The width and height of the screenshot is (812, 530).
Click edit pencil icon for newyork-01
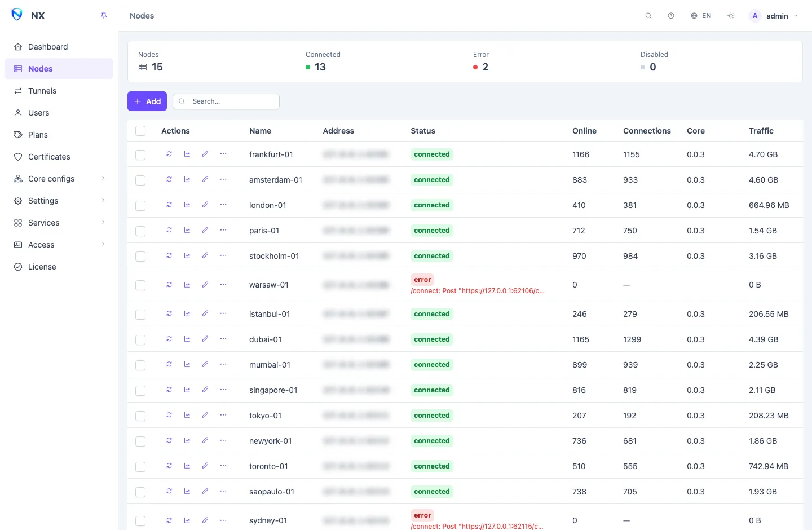[x=205, y=440]
